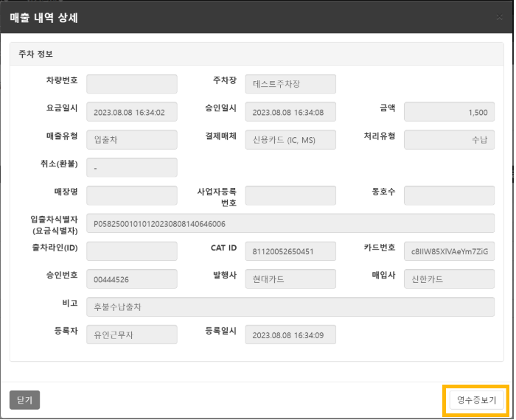Click the 카드번호 label
The height and width of the screenshot is (420, 516).
[380, 248]
